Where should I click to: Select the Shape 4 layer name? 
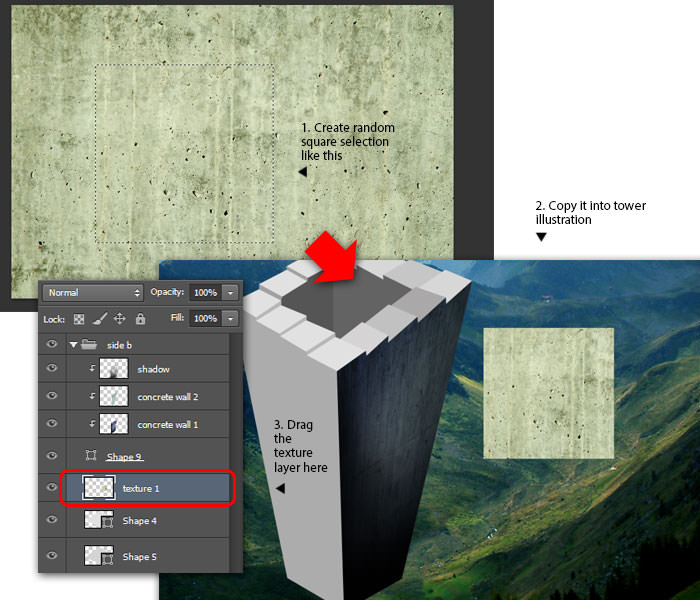coord(140,521)
